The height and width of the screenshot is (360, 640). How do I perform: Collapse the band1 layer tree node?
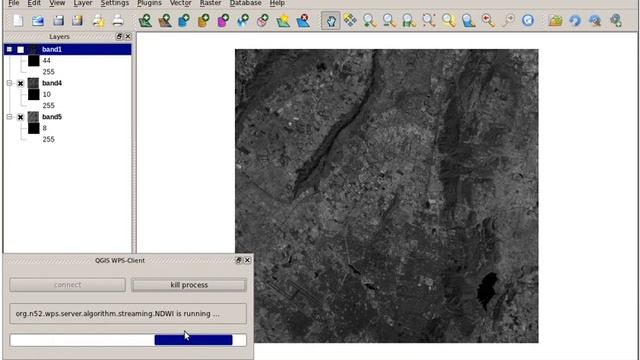[9, 49]
